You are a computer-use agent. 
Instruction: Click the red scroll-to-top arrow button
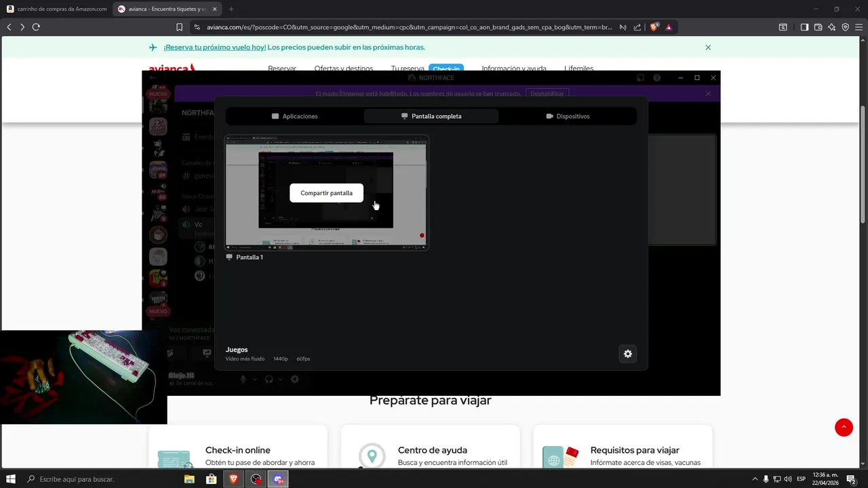tap(844, 427)
